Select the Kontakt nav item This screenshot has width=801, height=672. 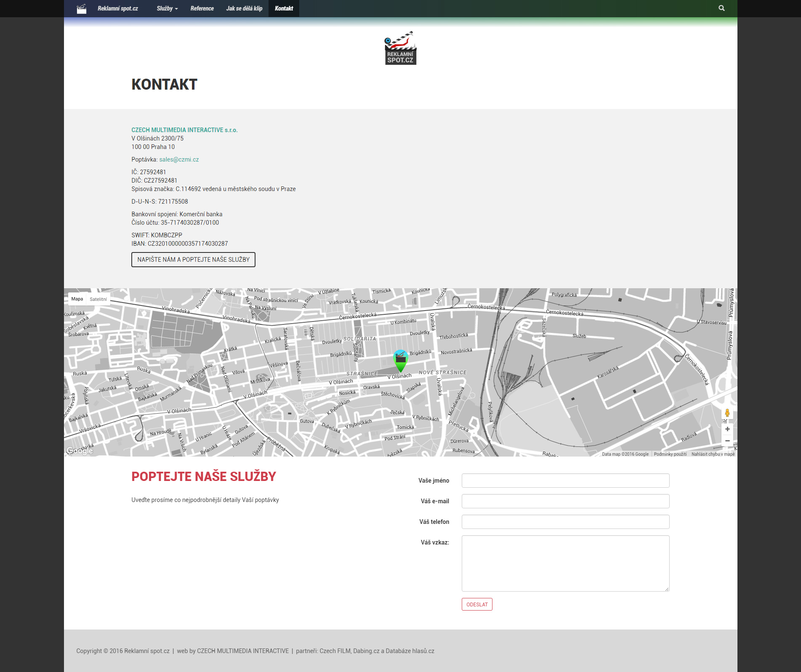284,8
